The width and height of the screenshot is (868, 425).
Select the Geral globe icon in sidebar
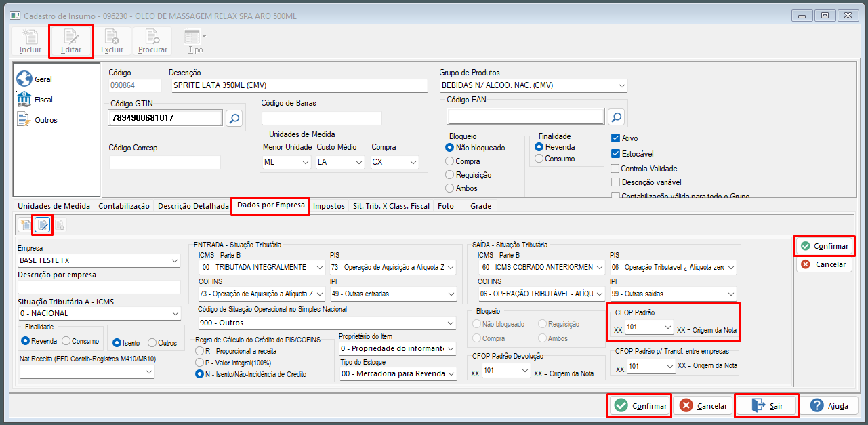[25, 79]
